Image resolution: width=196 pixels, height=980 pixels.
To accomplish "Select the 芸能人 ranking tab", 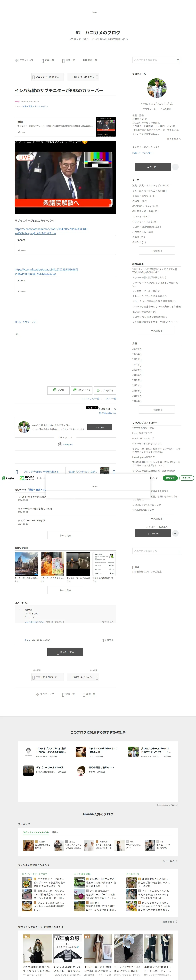I will 55,832.
